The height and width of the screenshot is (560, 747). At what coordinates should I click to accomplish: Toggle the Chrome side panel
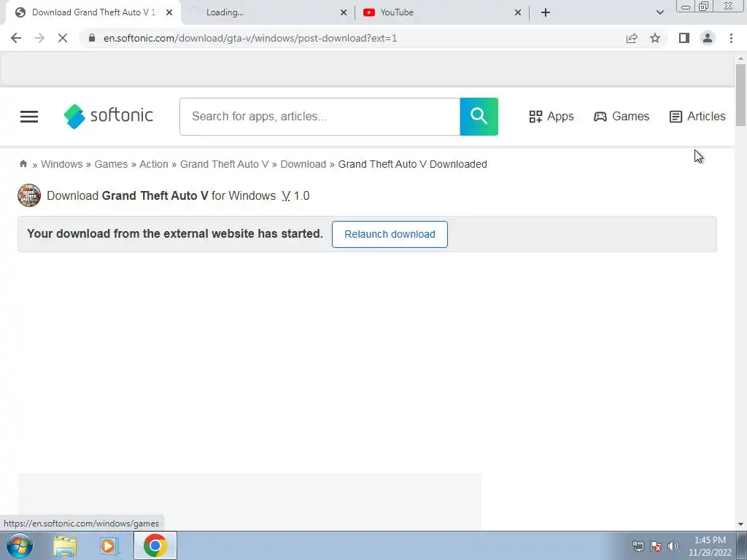(684, 38)
